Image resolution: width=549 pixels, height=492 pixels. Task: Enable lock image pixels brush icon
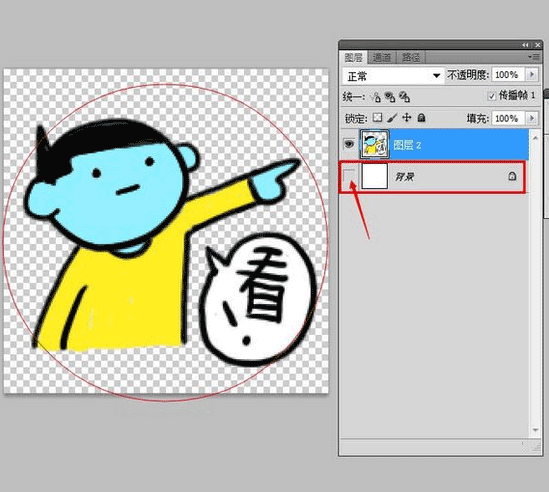pyautogui.click(x=392, y=118)
